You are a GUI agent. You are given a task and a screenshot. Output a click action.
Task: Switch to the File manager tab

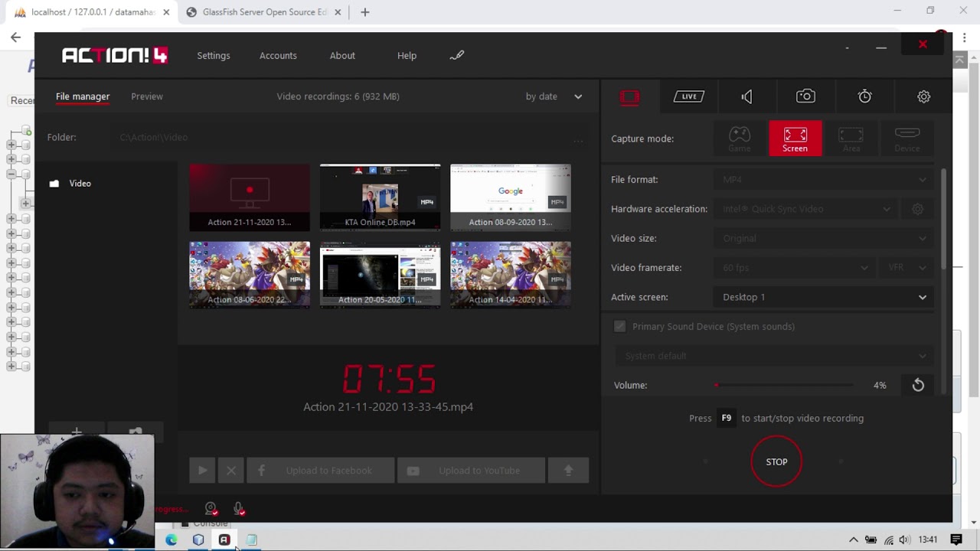(x=83, y=96)
